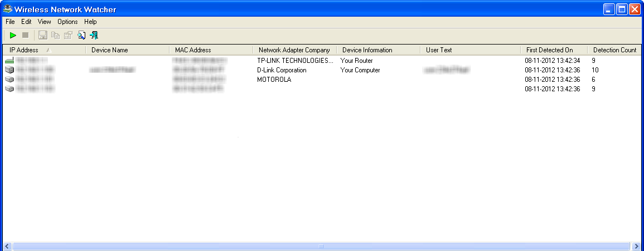The width and height of the screenshot is (644, 251).
Task: Open the View menu
Action: (45, 22)
